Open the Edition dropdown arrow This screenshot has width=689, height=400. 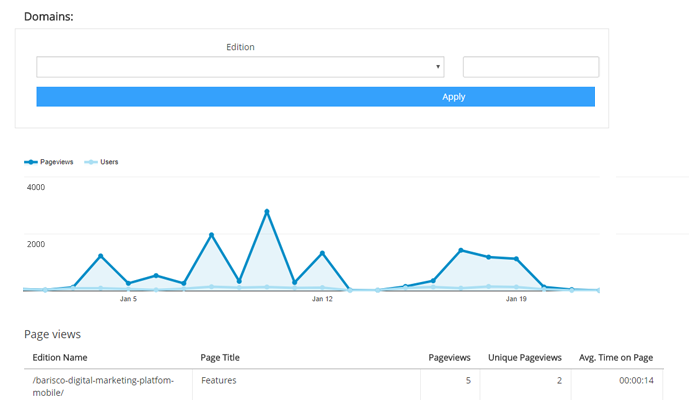coord(438,67)
